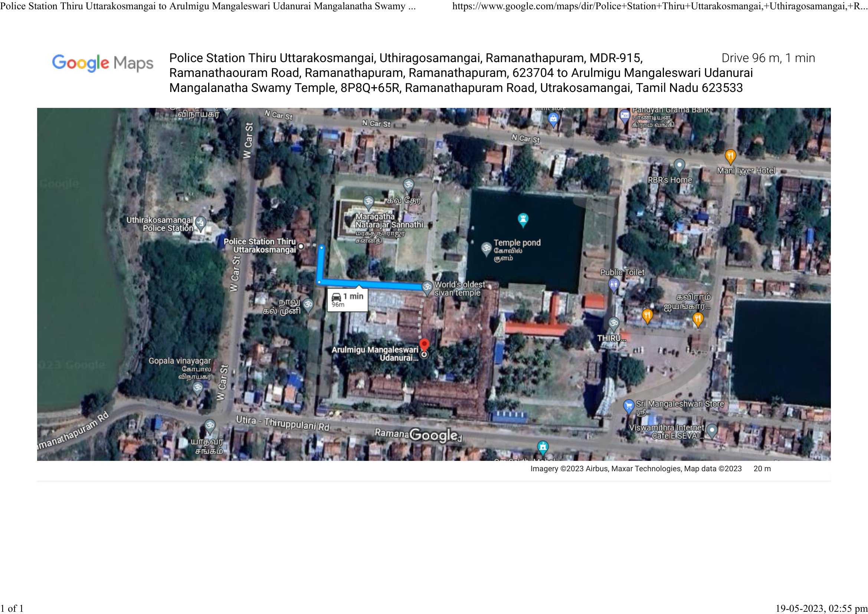Click the 1 min 96m route callout
The width and height of the screenshot is (868, 614).
(347, 300)
